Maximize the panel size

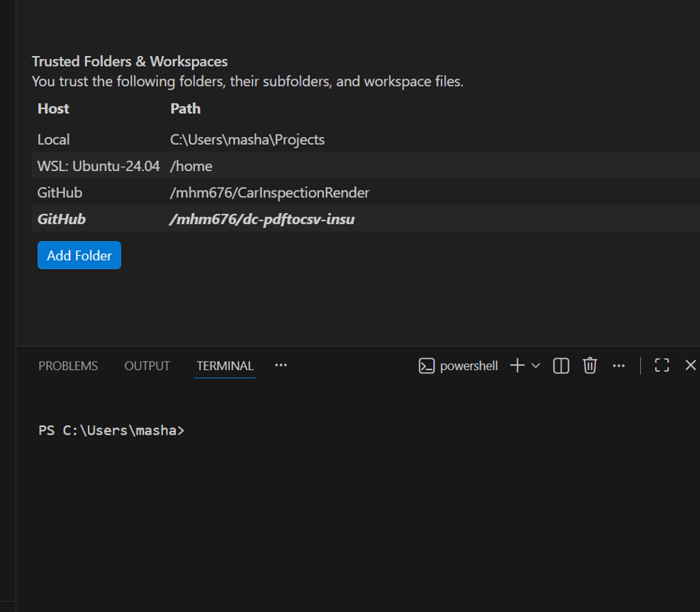(662, 365)
